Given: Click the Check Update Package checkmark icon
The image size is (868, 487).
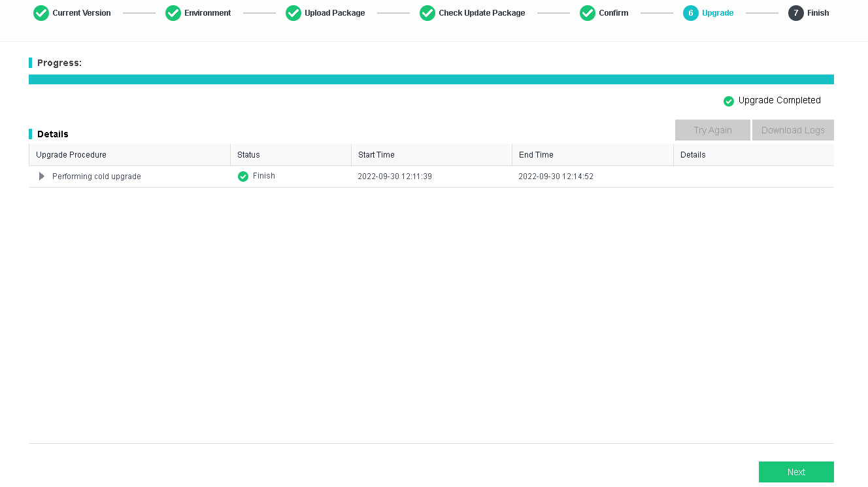Looking at the screenshot, I should click(x=427, y=13).
